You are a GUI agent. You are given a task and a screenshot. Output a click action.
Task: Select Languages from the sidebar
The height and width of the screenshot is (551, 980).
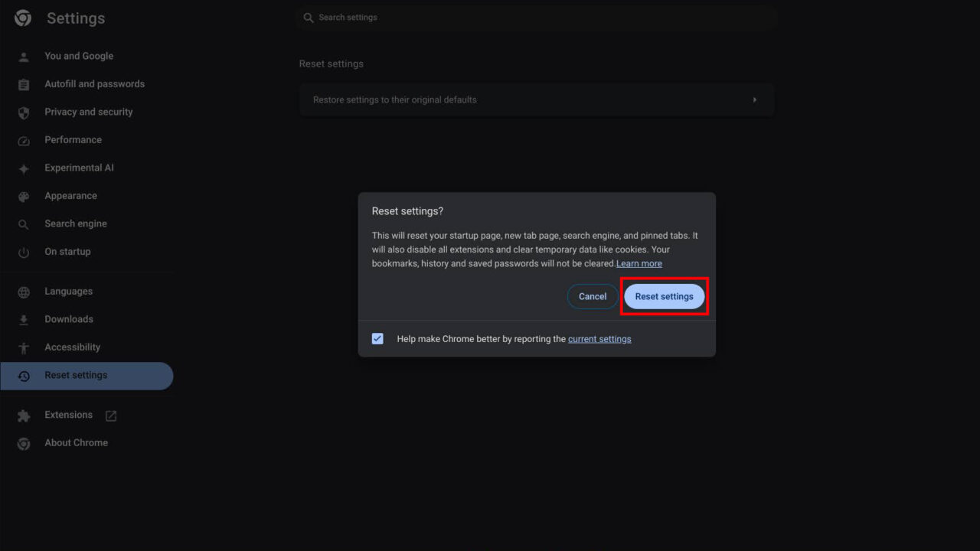pyautogui.click(x=68, y=291)
